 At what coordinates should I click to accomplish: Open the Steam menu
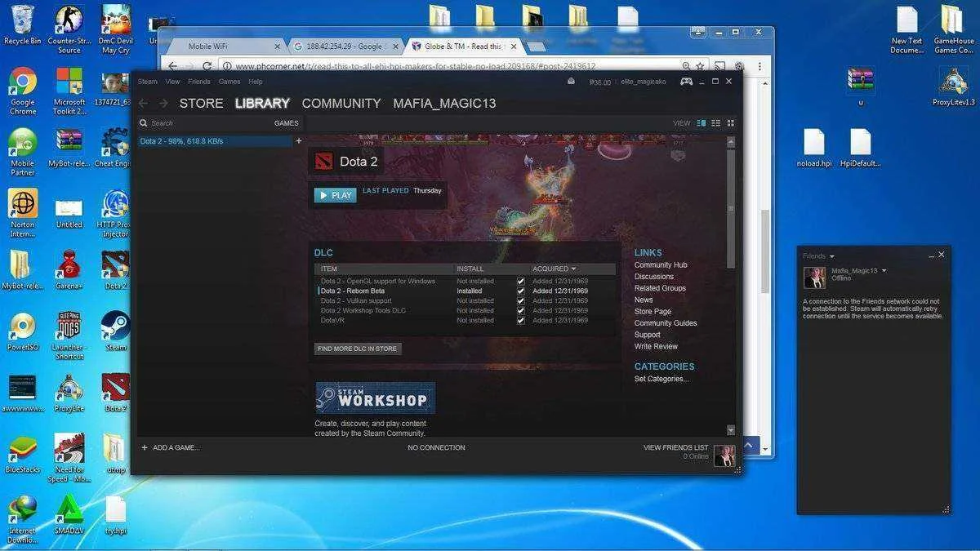point(148,82)
